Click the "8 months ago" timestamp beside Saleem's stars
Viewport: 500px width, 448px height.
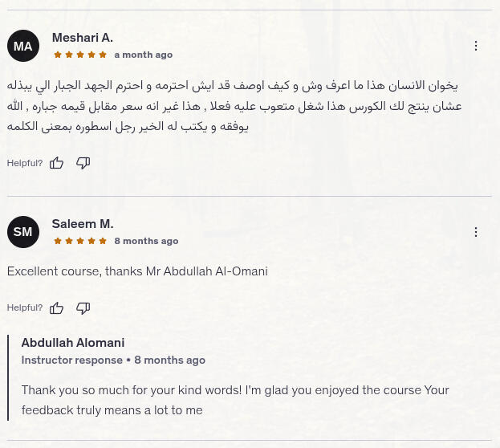click(x=146, y=241)
